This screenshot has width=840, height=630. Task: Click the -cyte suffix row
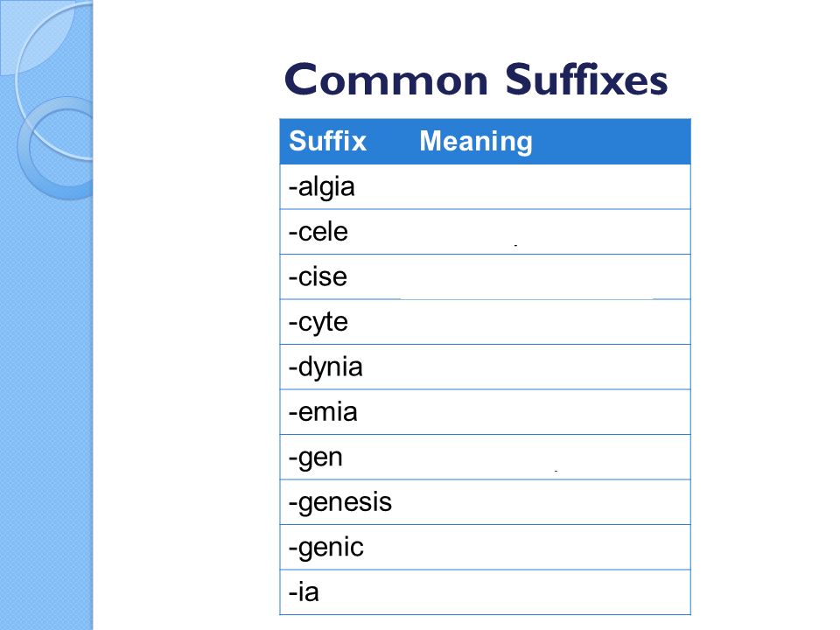click(485, 322)
